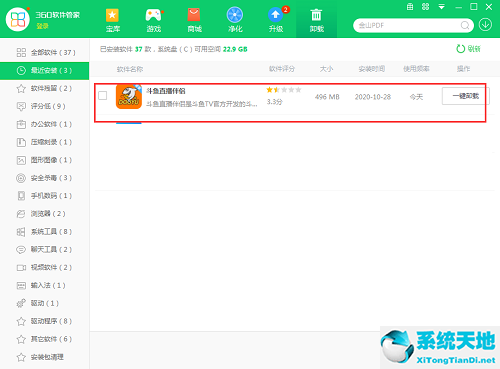Select 浏览器 (2) category

(45, 214)
